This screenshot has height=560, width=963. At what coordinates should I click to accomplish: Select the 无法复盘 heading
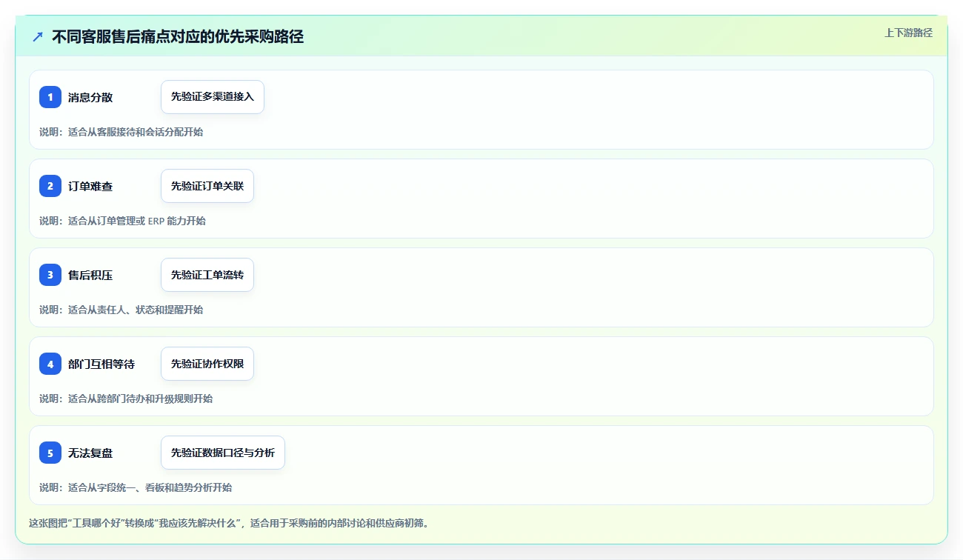90,453
